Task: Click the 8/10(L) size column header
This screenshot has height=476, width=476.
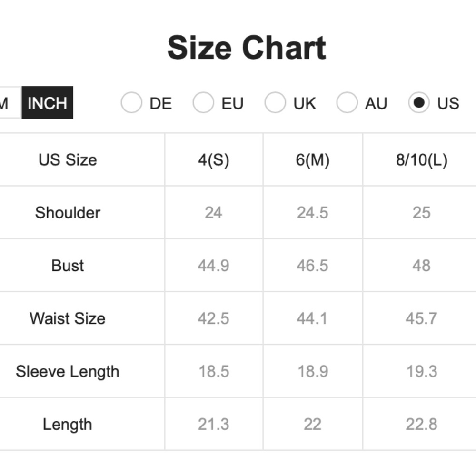Action: [x=422, y=159]
